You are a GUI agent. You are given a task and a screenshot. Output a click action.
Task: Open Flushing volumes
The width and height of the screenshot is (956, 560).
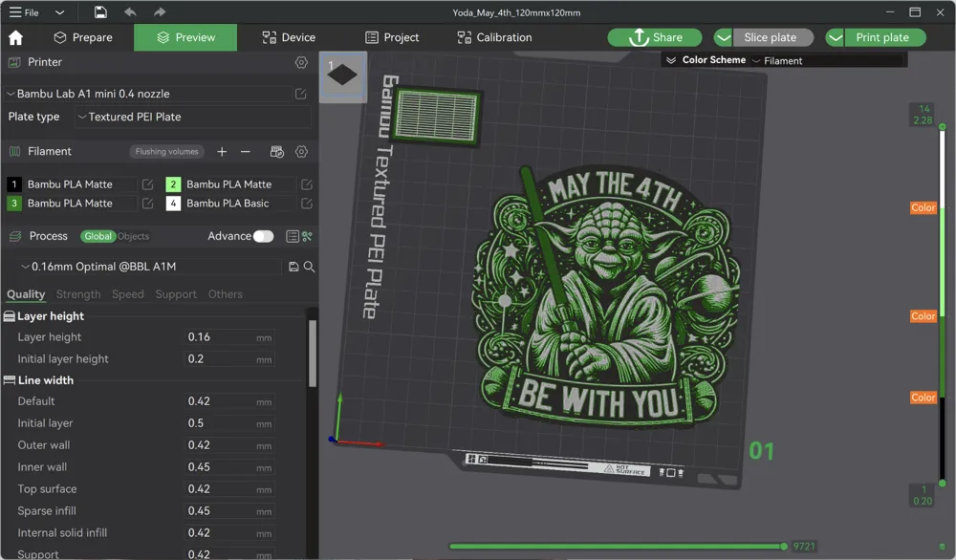point(166,152)
